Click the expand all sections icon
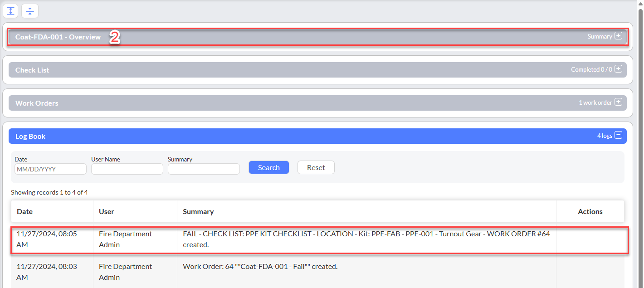Image resolution: width=644 pixels, height=288 pixels. pyautogui.click(x=11, y=11)
